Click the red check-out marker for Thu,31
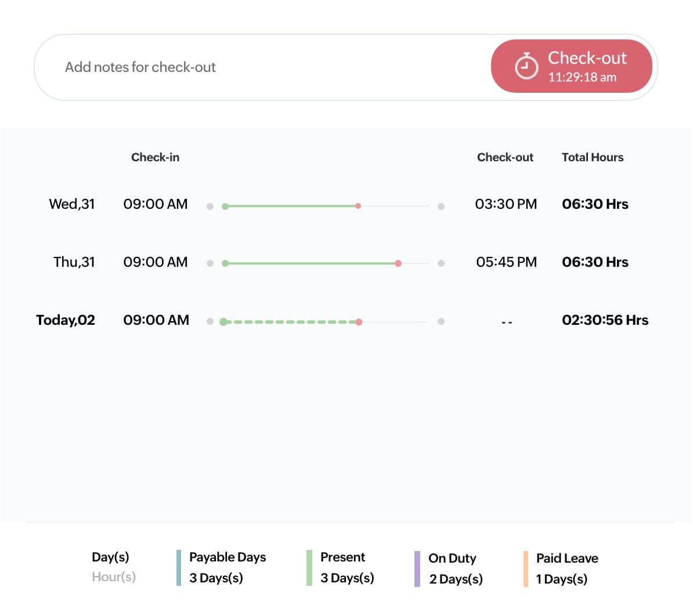Image resolution: width=693 pixels, height=616 pixels. click(x=398, y=263)
